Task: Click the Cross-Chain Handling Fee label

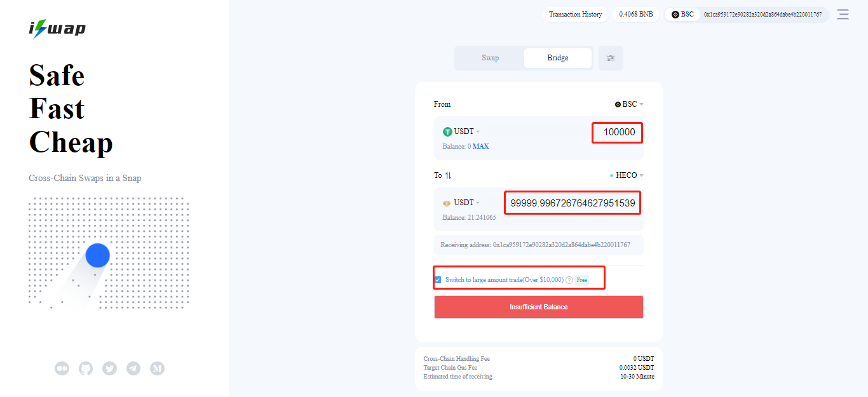Action: (457, 359)
